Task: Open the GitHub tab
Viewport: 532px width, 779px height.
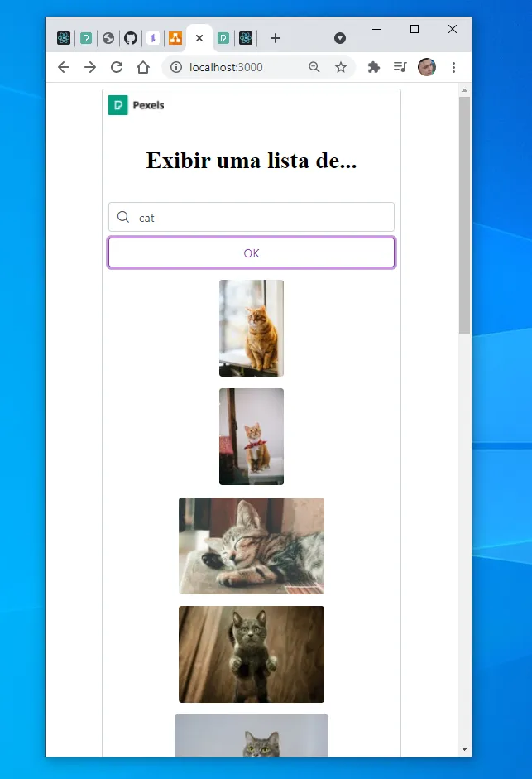Action: tap(131, 38)
